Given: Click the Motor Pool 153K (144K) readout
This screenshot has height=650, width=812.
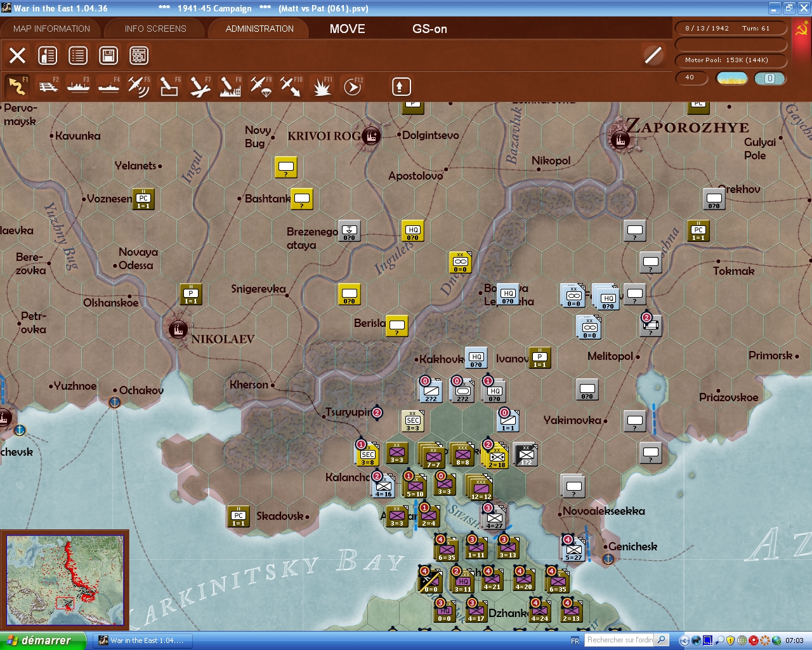Looking at the screenshot, I should 731,60.
